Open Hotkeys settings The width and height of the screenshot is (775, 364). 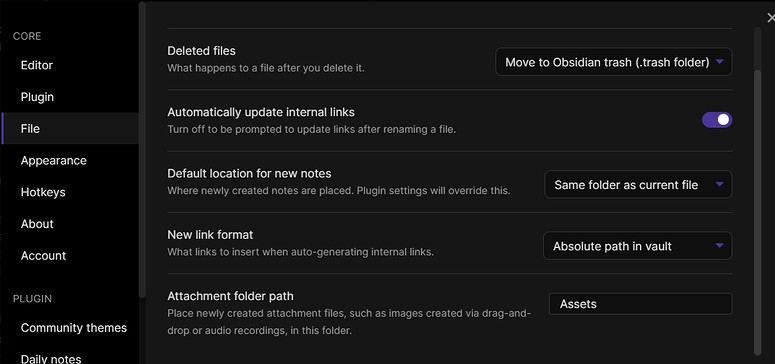tap(70, 192)
